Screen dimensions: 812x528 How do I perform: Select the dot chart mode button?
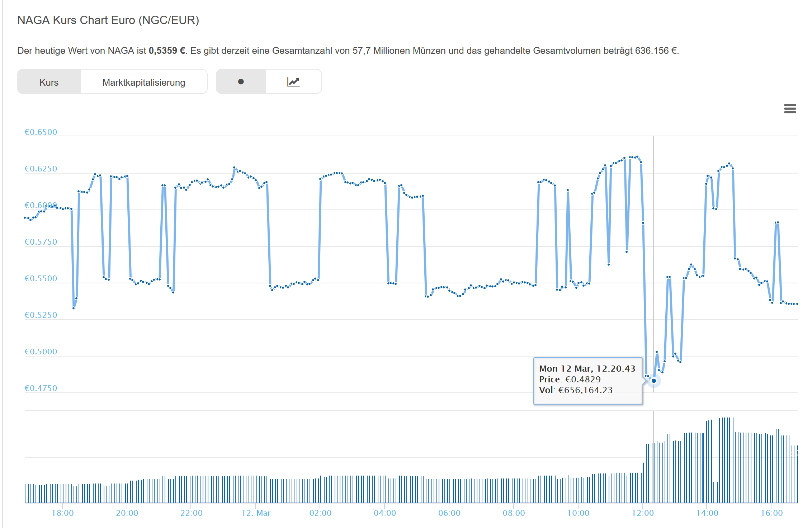[x=241, y=82]
